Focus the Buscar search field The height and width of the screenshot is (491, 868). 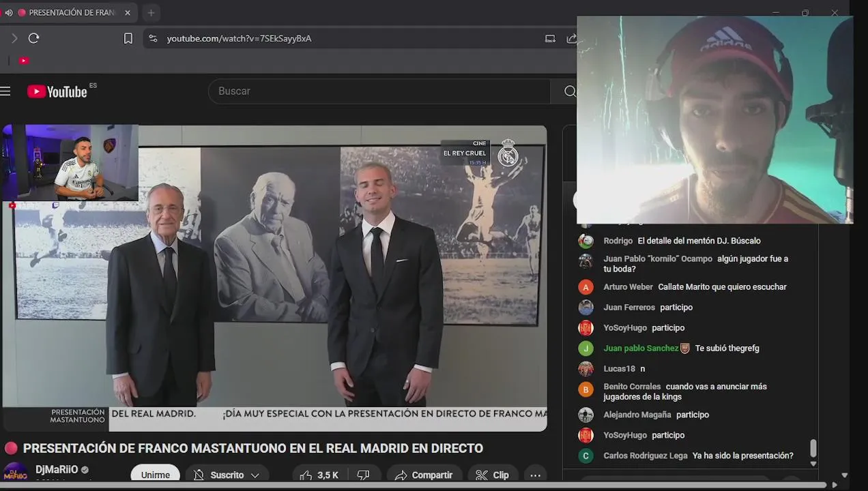pos(379,91)
